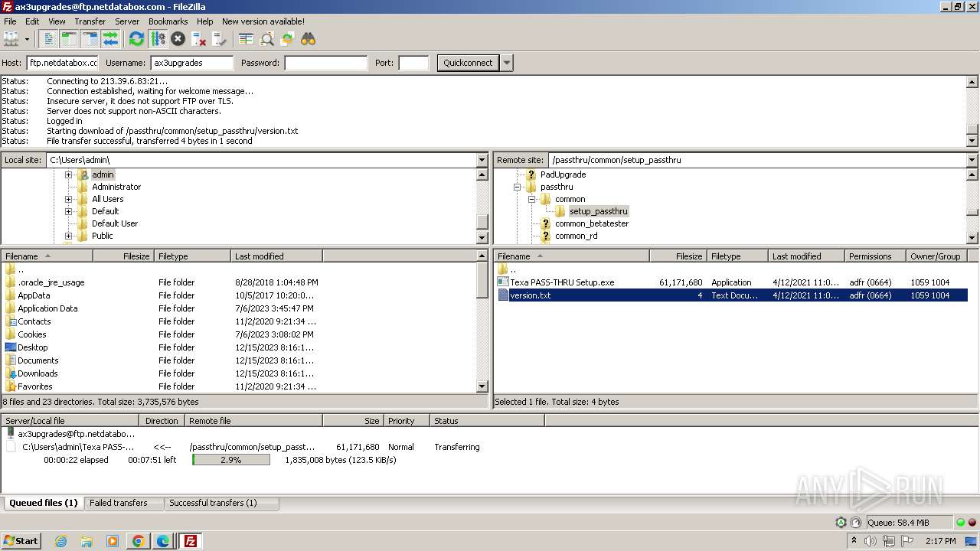Select Documents folder in local list
980x551 pixels.
(38, 360)
